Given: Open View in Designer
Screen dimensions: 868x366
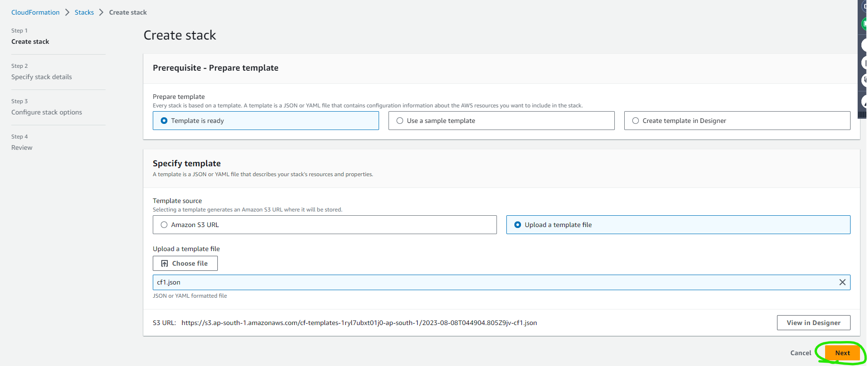Looking at the screenshot, I should click(813, 323).
